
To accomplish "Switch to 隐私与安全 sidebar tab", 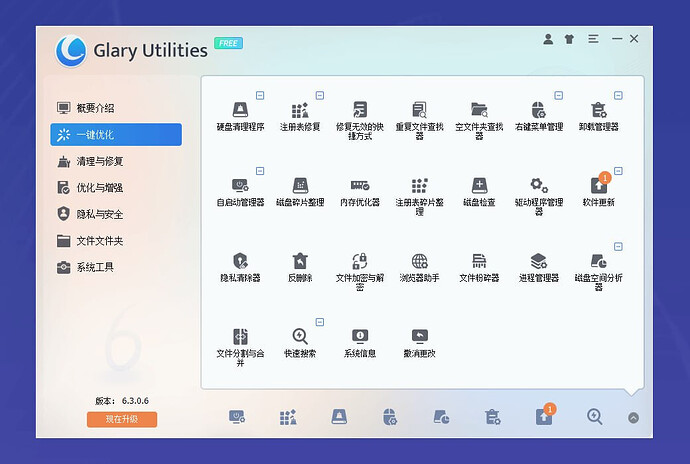I will (x=116, y=214).
